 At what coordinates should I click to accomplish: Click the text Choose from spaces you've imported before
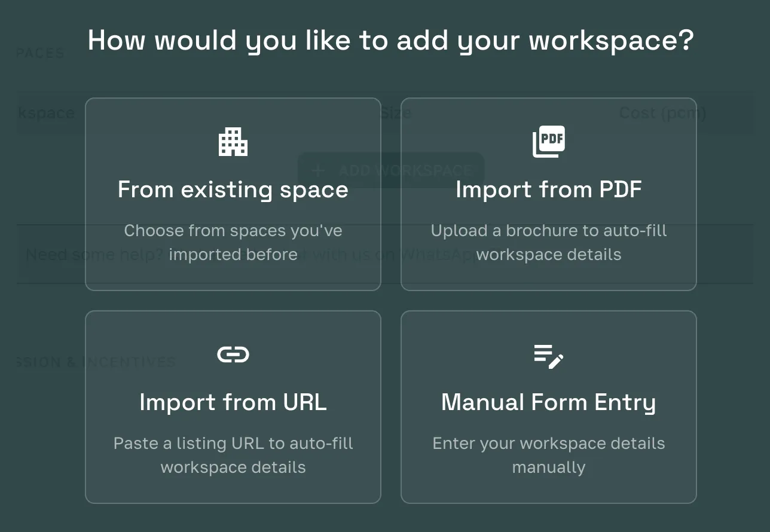click(x=233, y=242)
